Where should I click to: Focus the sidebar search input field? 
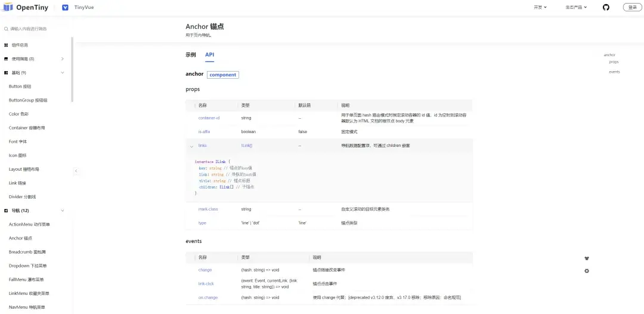coord(36,29)
